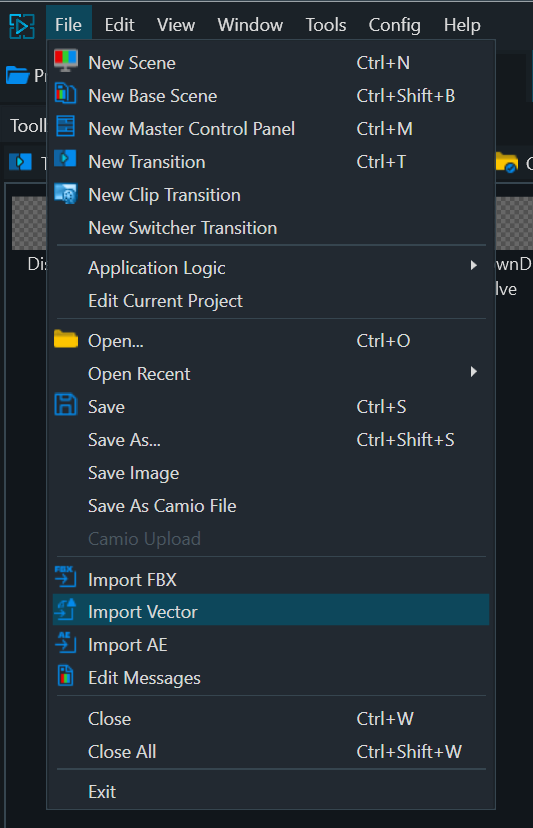This screenshot has height=828, width=533.
Task: Click the yellow Open folder icon
Action: point(66,339)
